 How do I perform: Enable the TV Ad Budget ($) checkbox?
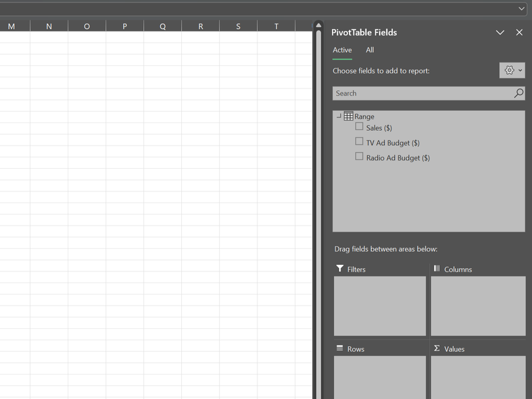[x=359, y=141]
